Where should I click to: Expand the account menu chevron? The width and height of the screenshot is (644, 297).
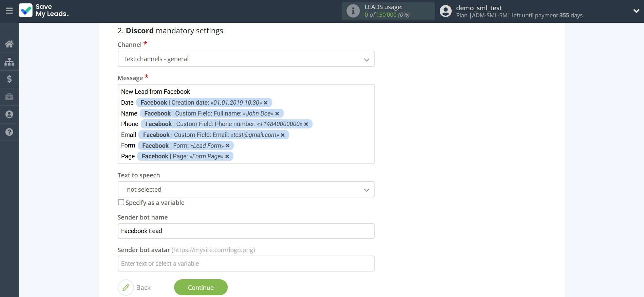636,11
